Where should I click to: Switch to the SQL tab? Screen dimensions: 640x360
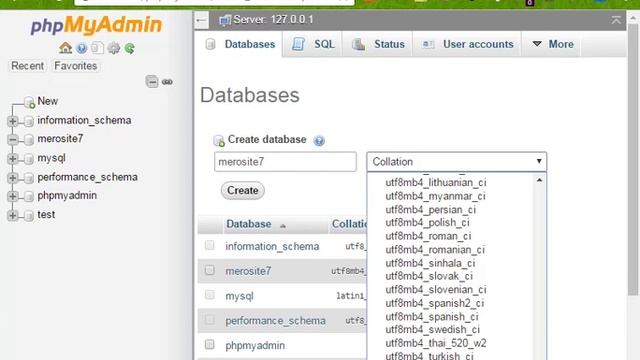coord(313,44)
